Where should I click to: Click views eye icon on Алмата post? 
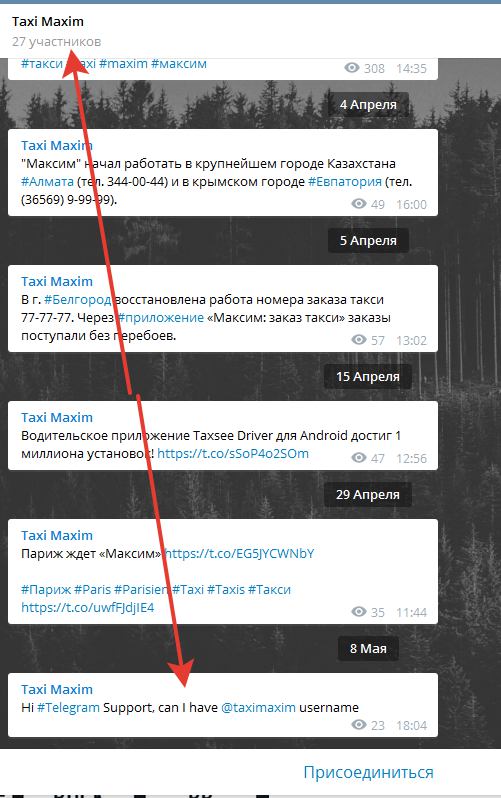[359, 204]
